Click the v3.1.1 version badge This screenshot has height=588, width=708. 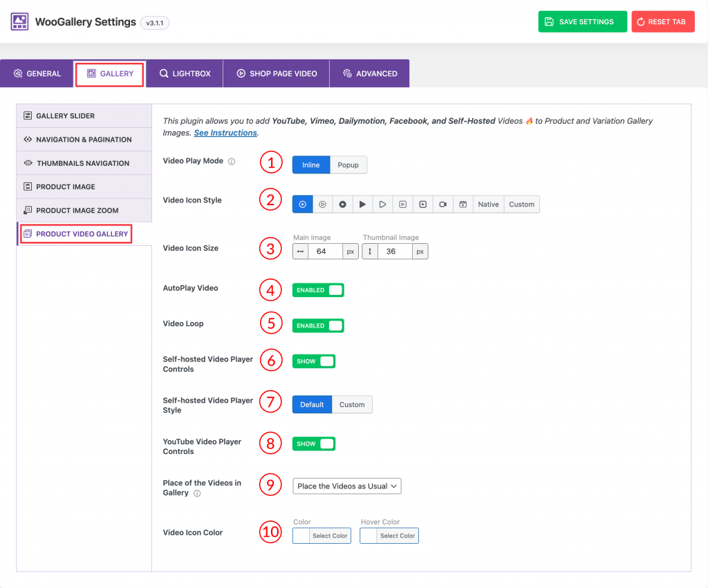(155, 23)
